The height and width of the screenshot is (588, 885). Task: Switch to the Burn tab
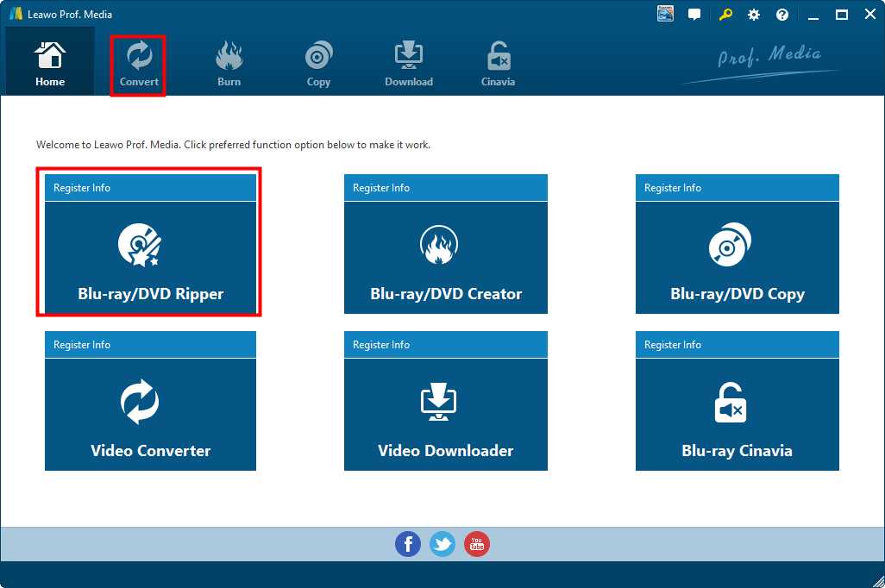click(x=229, y=65)
